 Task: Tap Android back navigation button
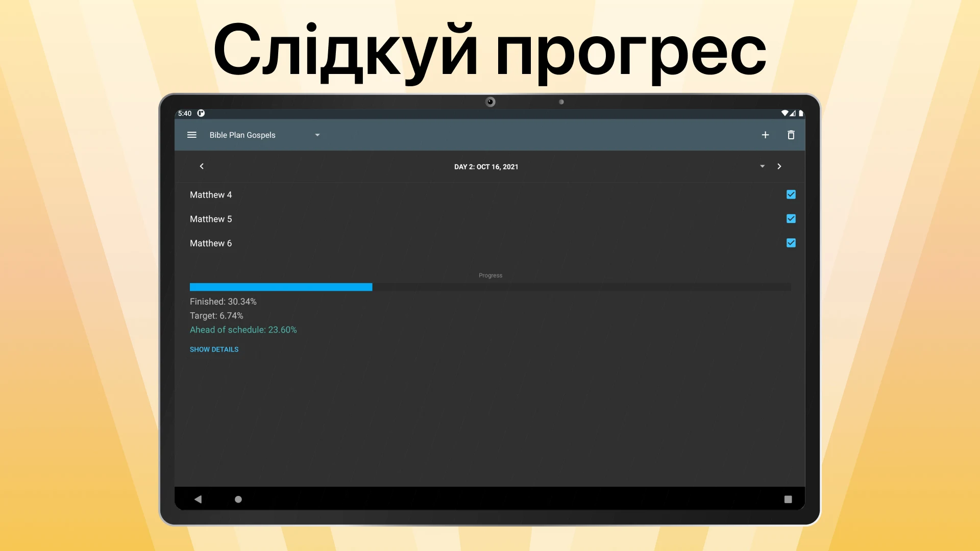(x=198, y=499)
